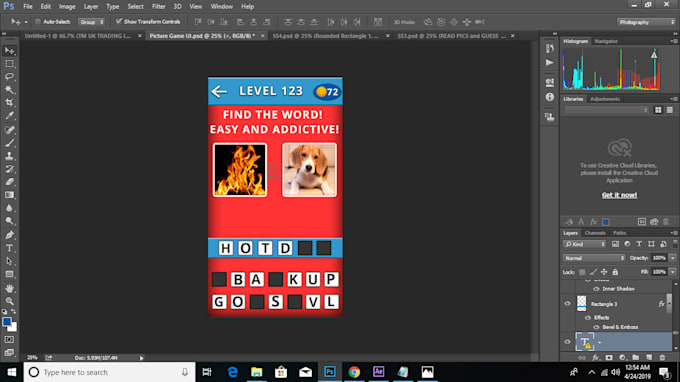
Task: Open the Filter menu
Action: coord(158,7)
